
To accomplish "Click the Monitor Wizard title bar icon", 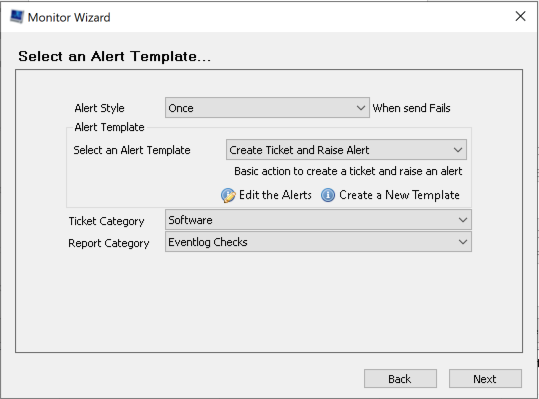I will point(16,16).
